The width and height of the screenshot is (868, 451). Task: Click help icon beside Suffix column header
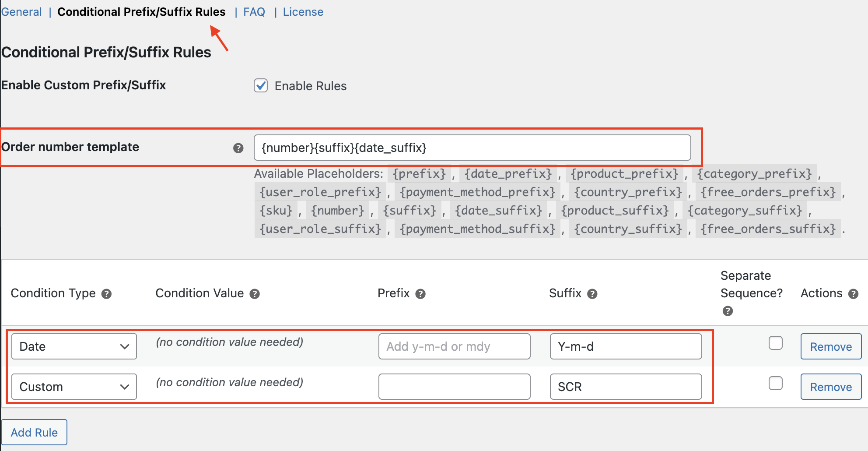pos(592,294)
